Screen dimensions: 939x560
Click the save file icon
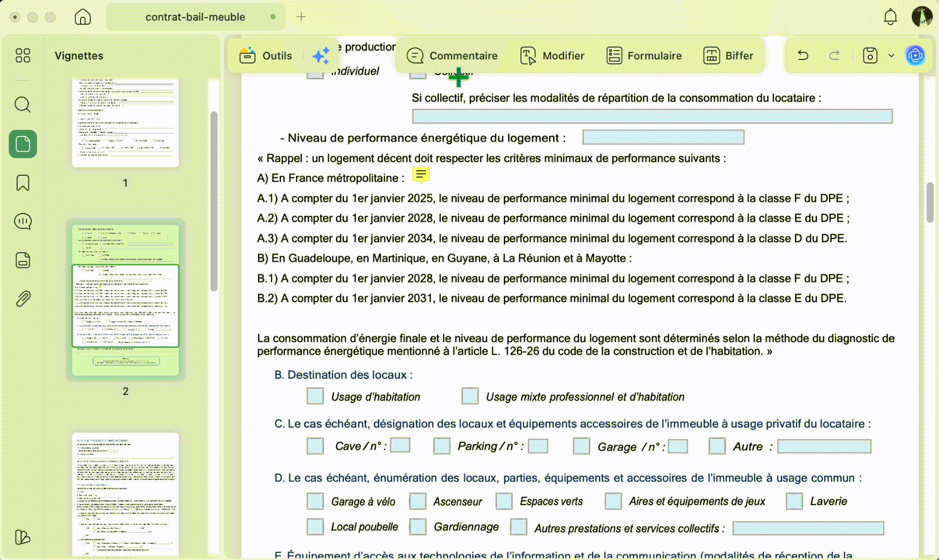tap(870, 55)
